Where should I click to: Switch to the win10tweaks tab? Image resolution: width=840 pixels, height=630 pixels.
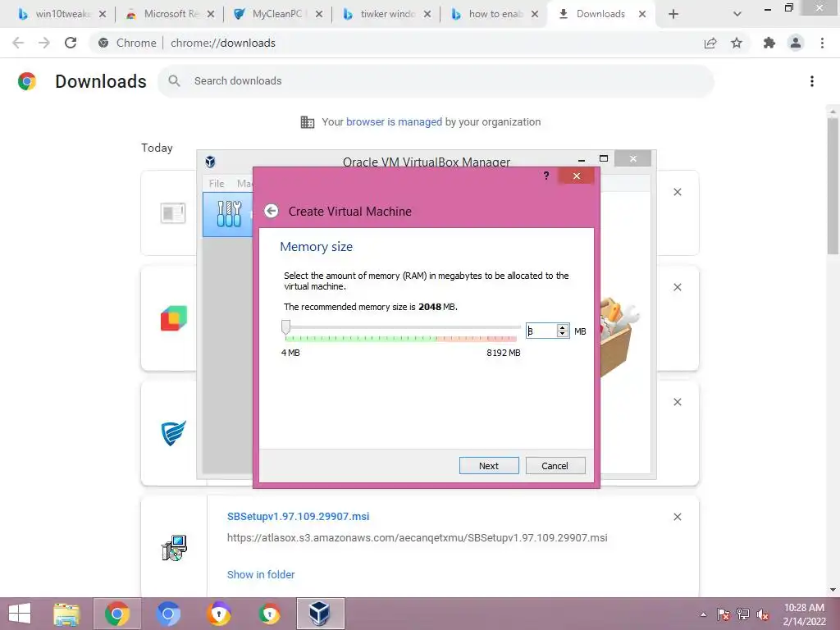coord(61,14)
